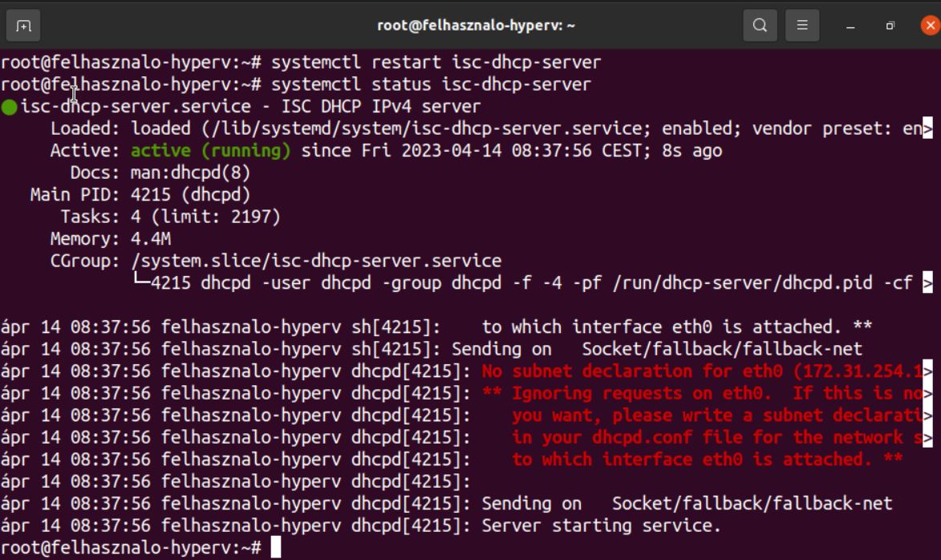Click the green service status dot
Viewport: 941px width, 560px height.
pyautogui.click(x=9, y=107)
